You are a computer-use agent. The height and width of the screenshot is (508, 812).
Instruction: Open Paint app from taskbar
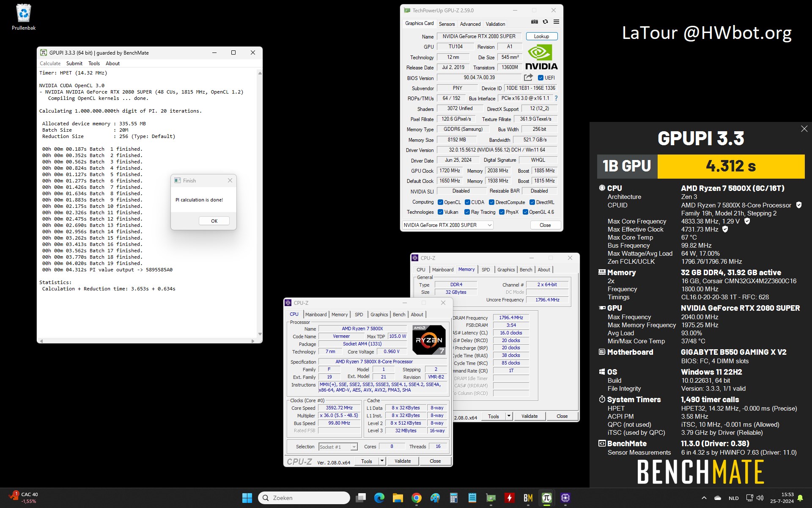coord(435,498)
